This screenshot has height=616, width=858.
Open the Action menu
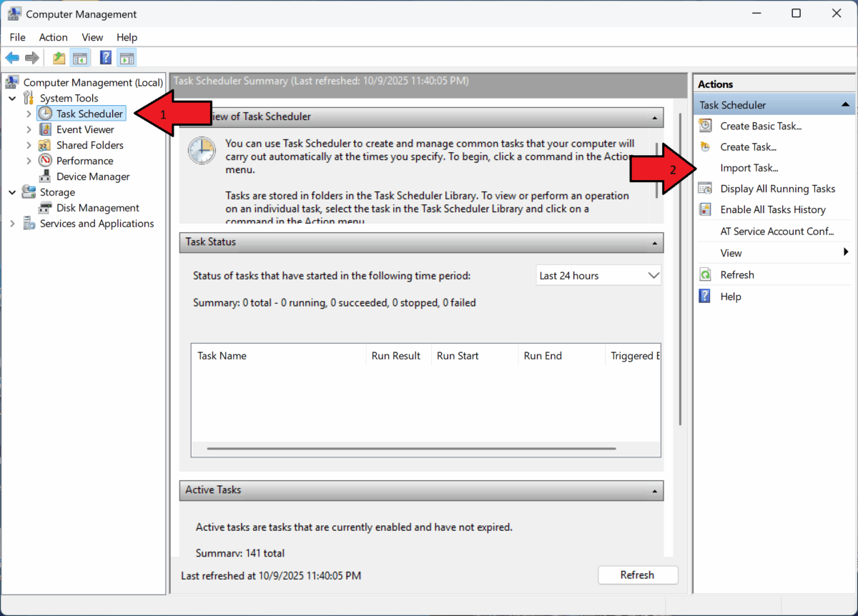click(53, 37)
